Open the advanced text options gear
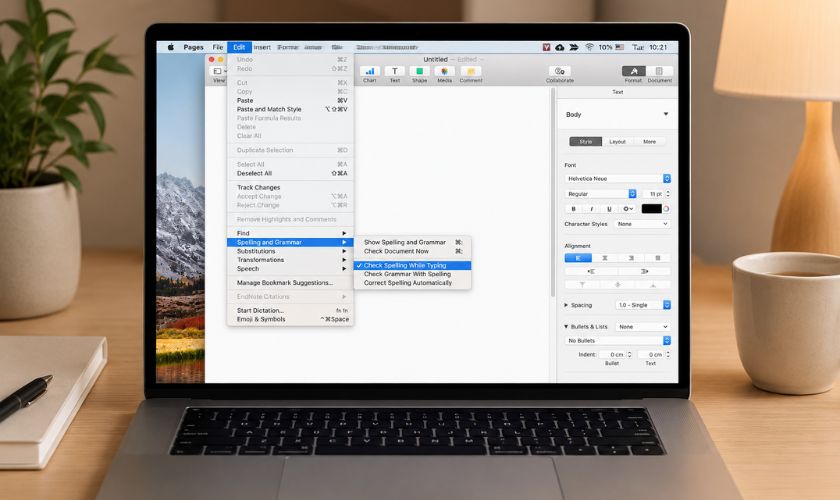840x500 pixels. click(627, 209)
